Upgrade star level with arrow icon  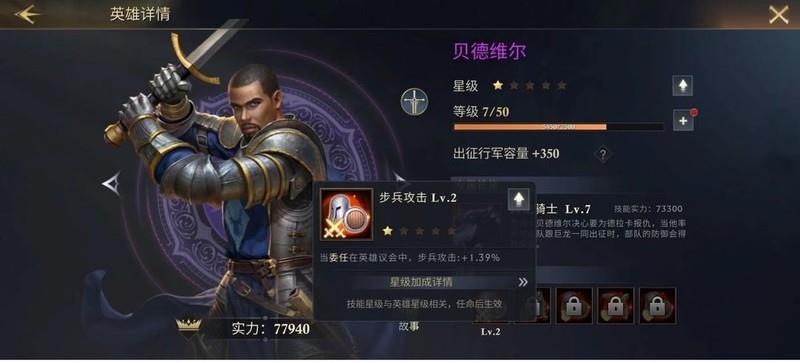[682, 86]
